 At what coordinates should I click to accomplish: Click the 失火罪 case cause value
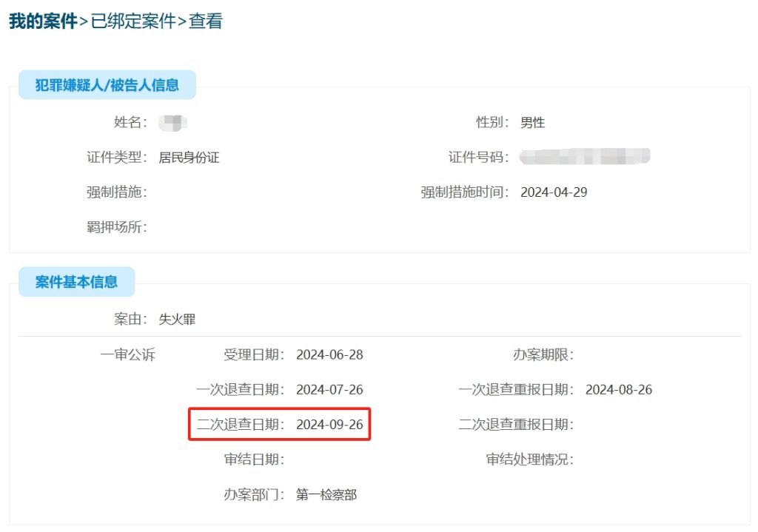pos(177,320)
